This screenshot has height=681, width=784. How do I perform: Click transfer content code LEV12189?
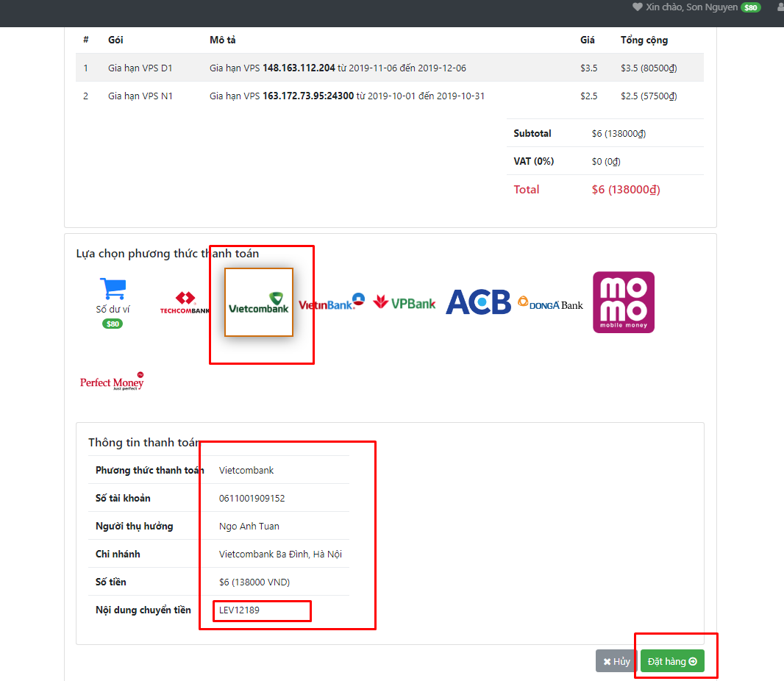click(x=239, y=610)
